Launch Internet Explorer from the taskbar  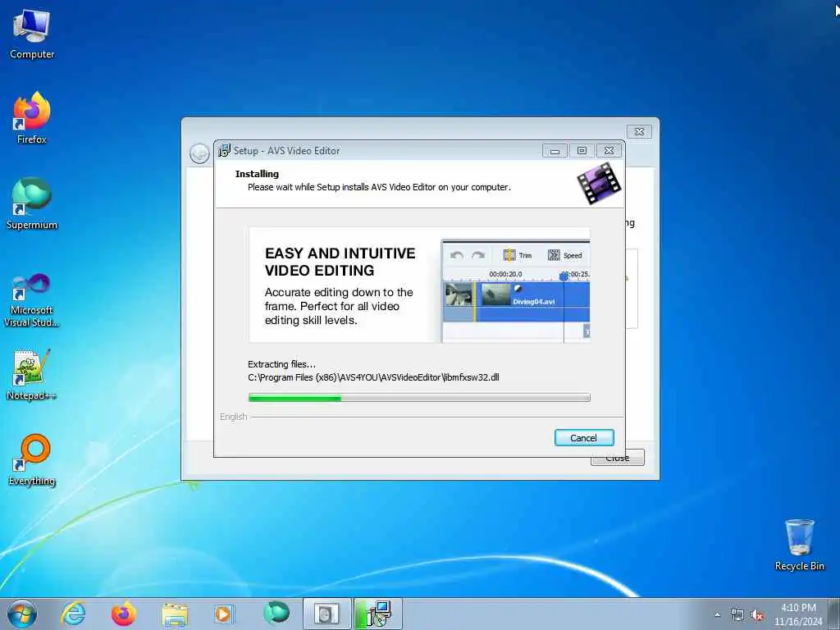[73, 614]
